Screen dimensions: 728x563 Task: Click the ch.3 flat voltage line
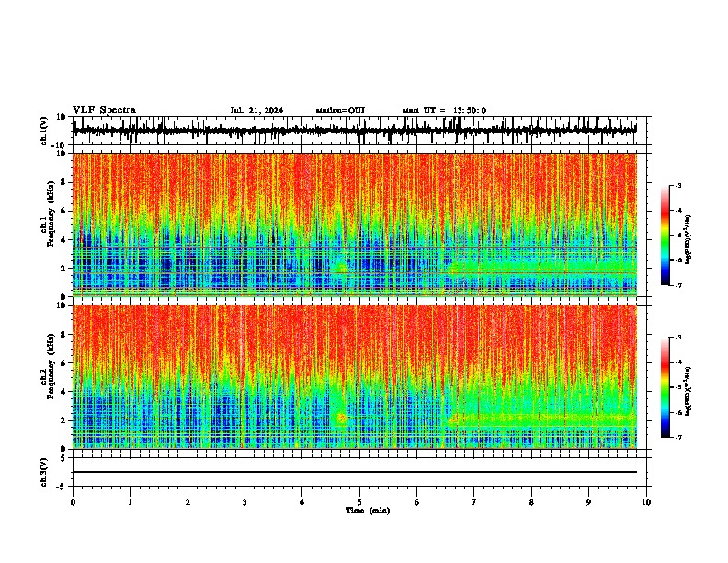click(354, 472)
